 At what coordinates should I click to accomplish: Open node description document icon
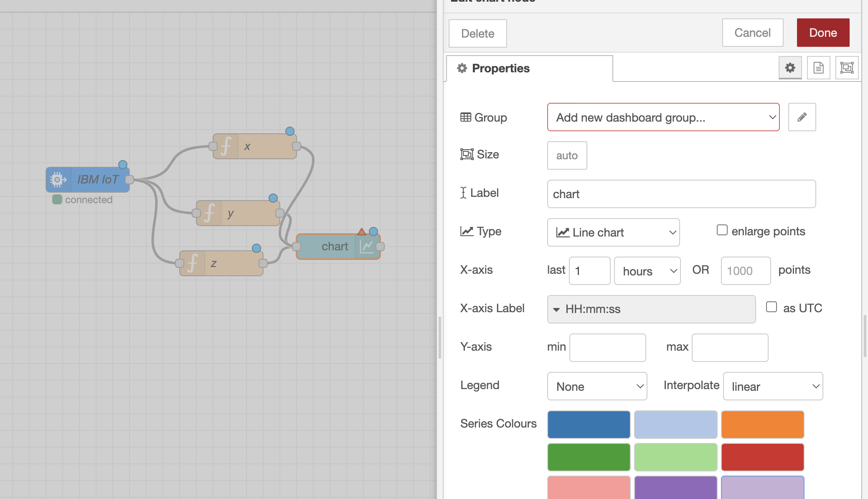818,68
